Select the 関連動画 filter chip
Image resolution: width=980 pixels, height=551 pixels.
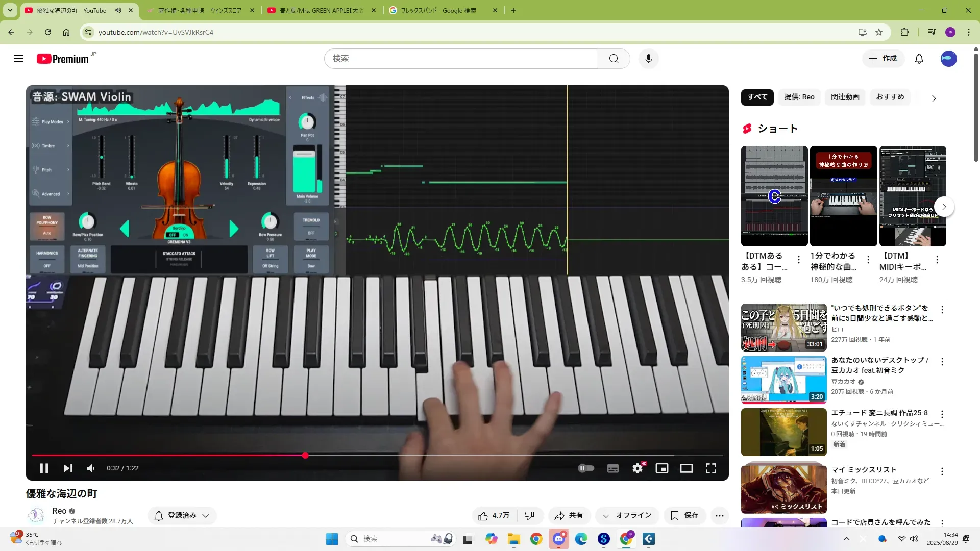click(845, 97)
